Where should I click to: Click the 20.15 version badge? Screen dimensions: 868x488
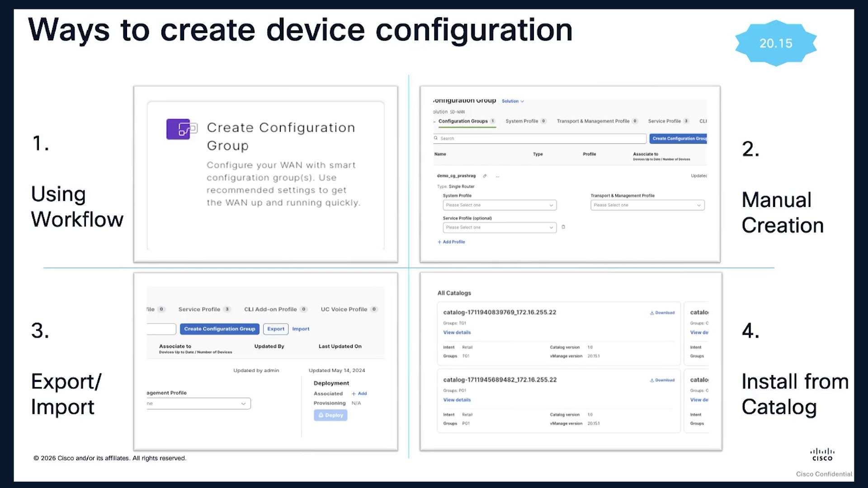click(x=776, y=43)
